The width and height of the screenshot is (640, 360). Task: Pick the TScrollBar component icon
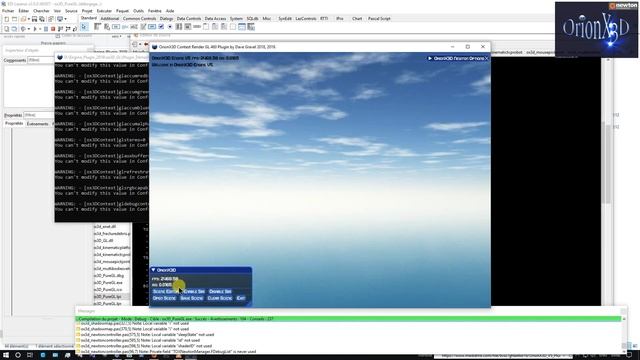[197, 27]
